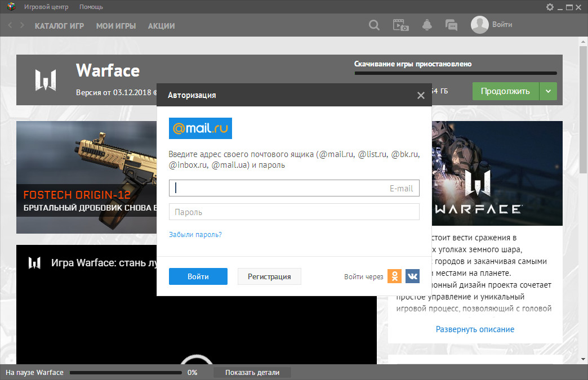
Task: Click the blue Войти button
Action: point(198,276)
